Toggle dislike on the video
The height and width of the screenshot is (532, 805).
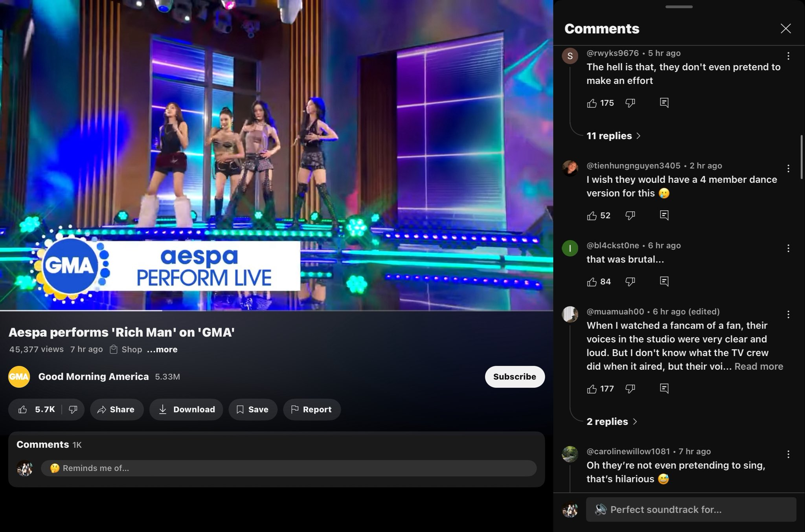(73, 409)
